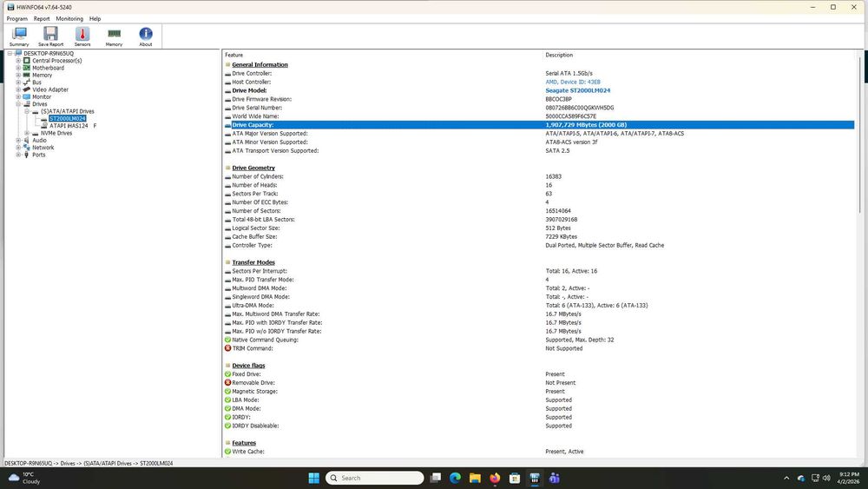
Task: Collapse the Drives tree node
Action: (x=18, y=104)
